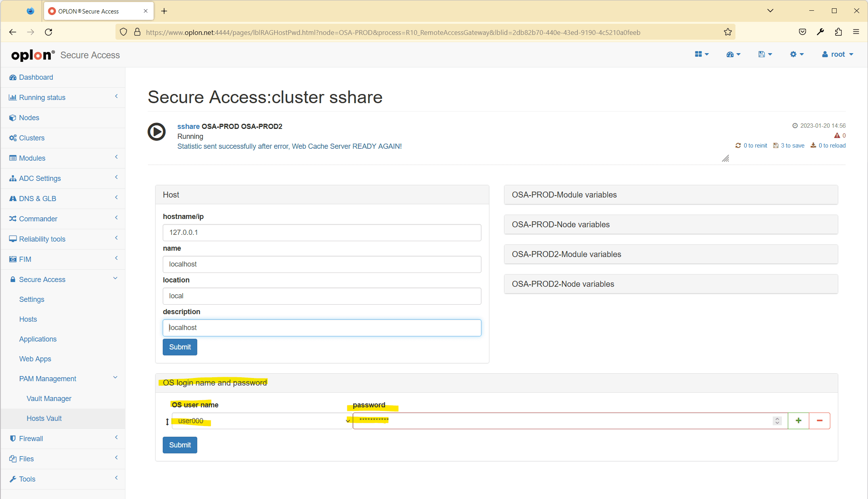Screen dimensions: 868x499
Task: Click the description input field
Action: (x=322, y=328)
